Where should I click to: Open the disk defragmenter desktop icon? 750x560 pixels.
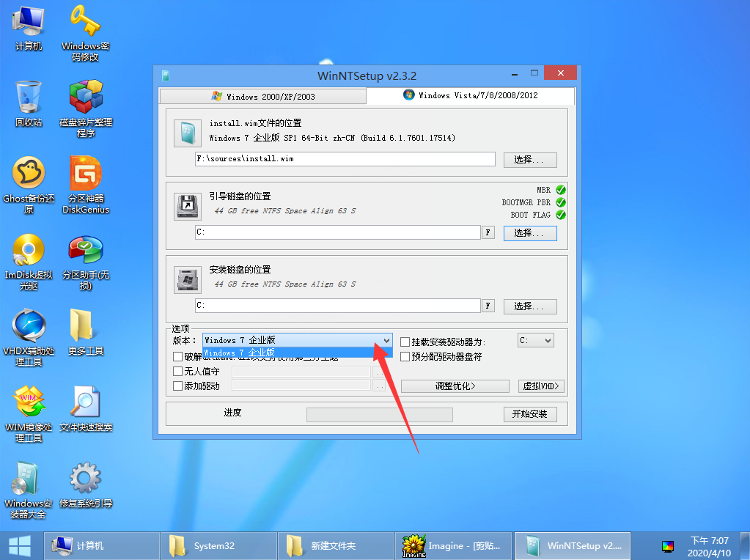[x=85, y=97]
